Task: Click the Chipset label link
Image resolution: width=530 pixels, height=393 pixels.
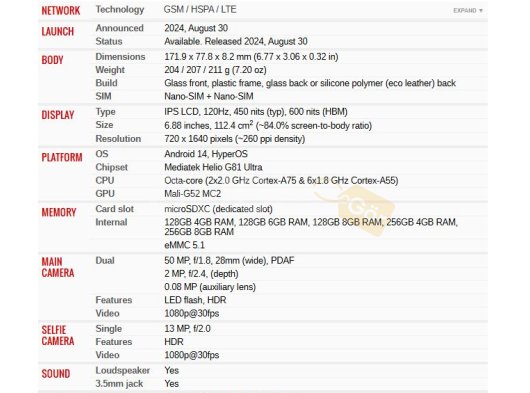Action: pos(112,167)
